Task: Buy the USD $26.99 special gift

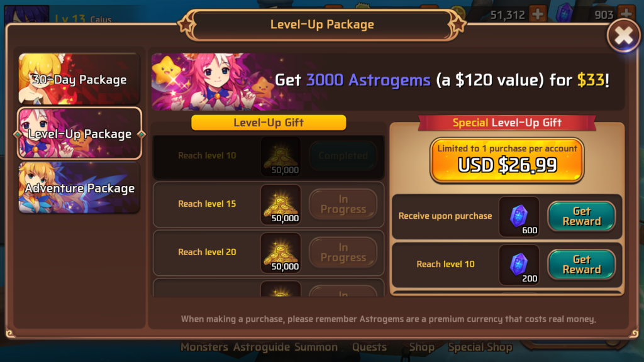Action: pos(507,160)
